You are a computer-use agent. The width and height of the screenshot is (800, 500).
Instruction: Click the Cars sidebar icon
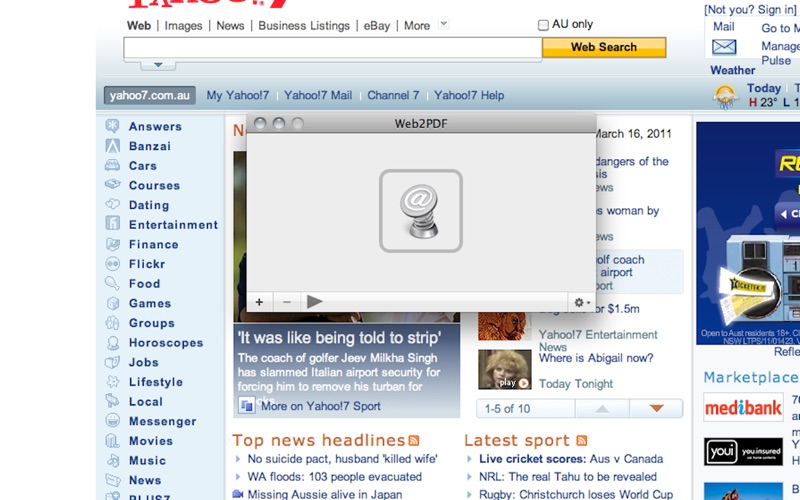(x=112, y=165)
